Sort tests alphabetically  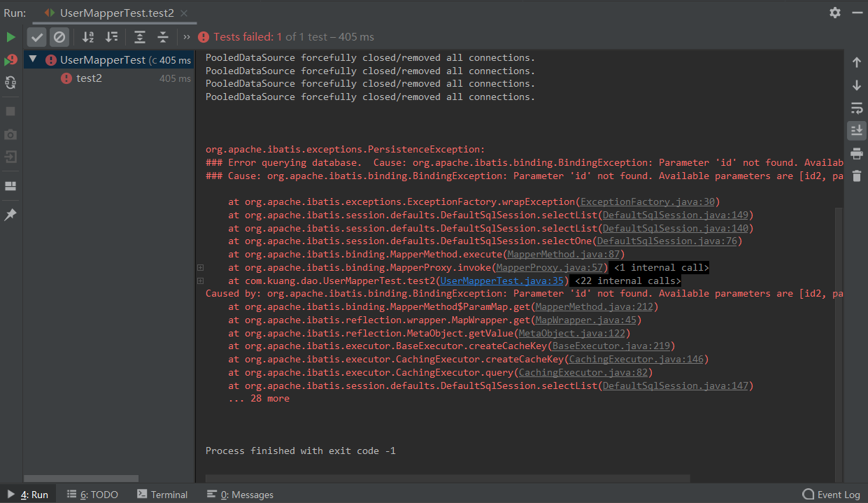point(88,36)
